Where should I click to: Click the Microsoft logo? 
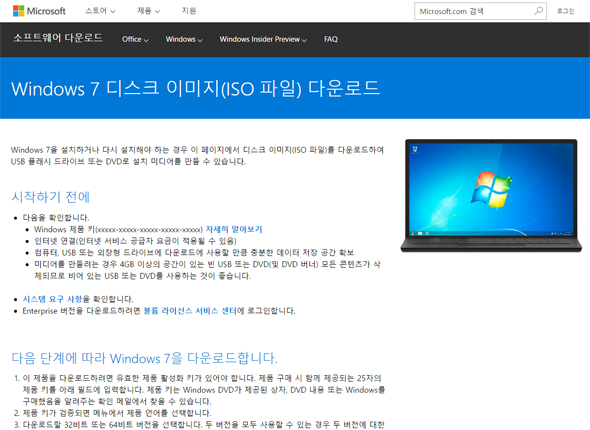[x=39, y=11]
